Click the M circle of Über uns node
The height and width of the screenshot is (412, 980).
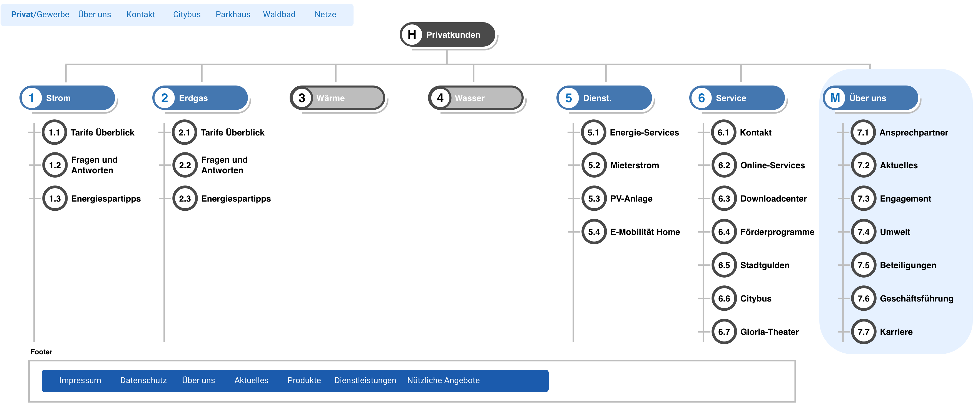[x=835, y=98]
